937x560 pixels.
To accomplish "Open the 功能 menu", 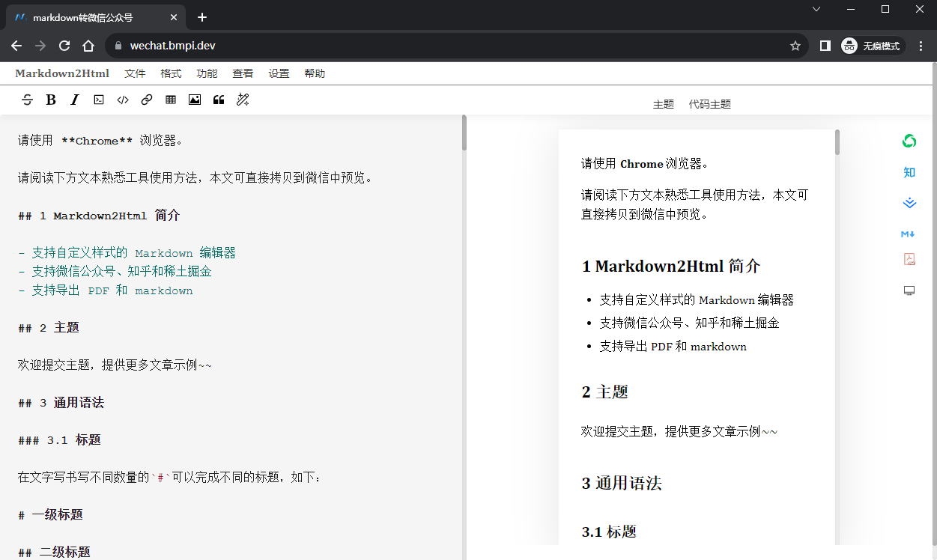I will (207, 73).
